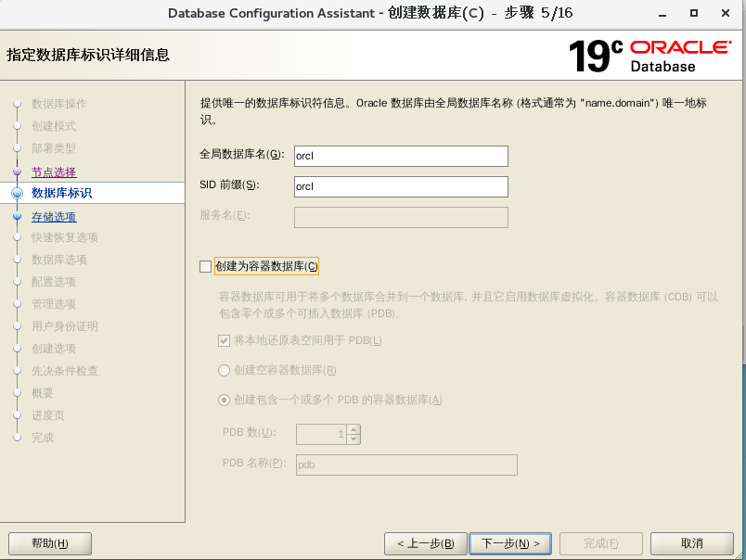Viewport: 746px width, 560px height.
Task: Increase PDB 数 with up arrow
Action: [x=354, y=429]
